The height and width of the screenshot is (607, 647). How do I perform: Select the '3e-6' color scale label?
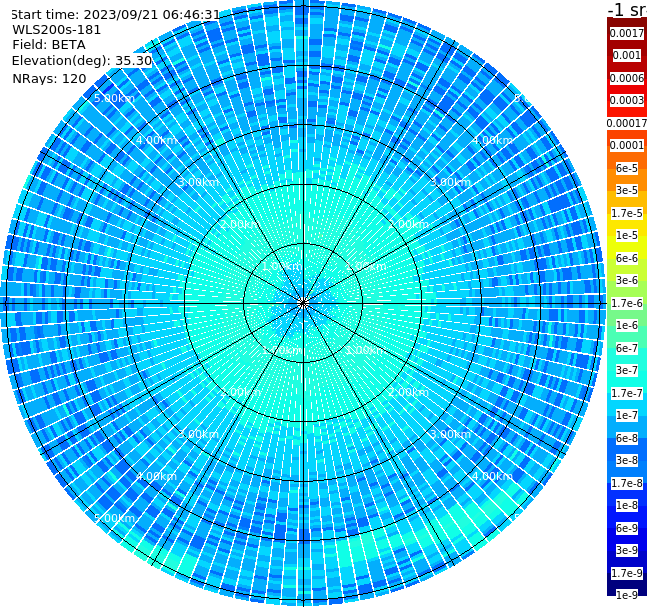coord(627,281)
